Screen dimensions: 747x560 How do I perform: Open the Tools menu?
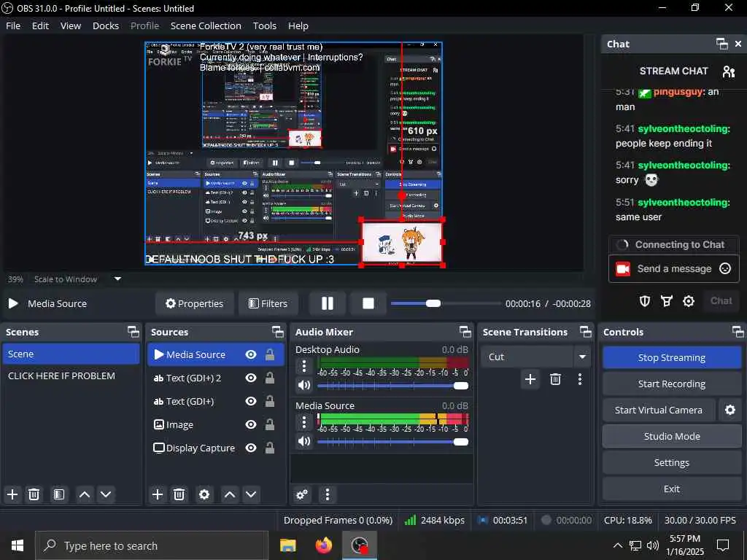pos(264,26)
